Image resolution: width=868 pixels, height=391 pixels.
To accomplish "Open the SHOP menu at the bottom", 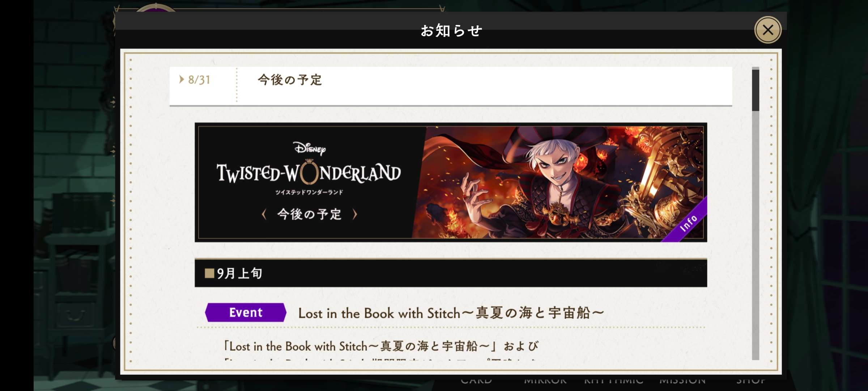I will pos(751,381).
